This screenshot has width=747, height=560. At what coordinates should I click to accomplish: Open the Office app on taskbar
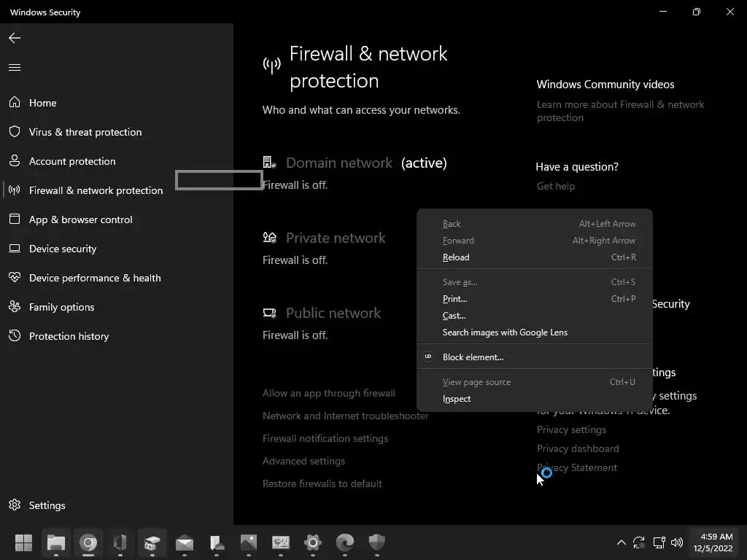tap(120, 542)
